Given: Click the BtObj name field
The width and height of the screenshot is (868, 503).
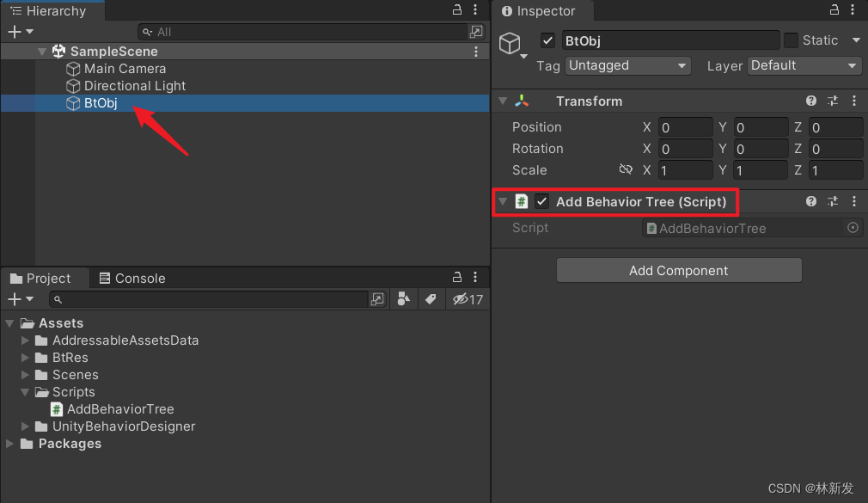Looking at the screenshot, I should [x=670, y=41].
